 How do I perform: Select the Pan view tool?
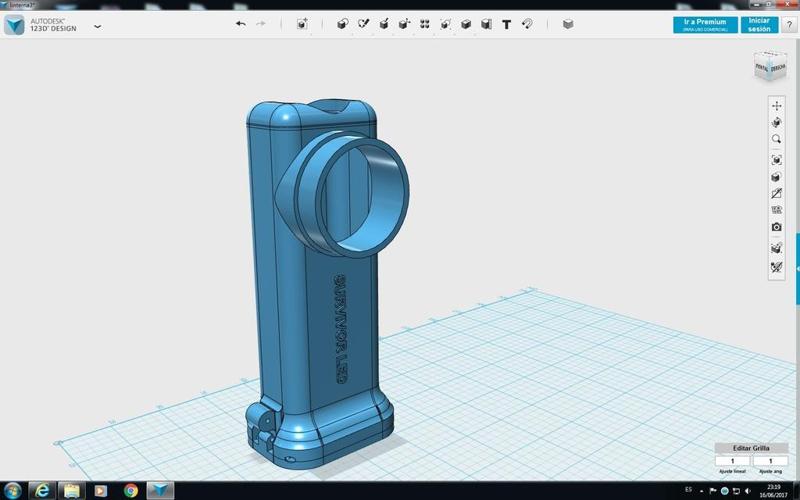click(776, 106)
